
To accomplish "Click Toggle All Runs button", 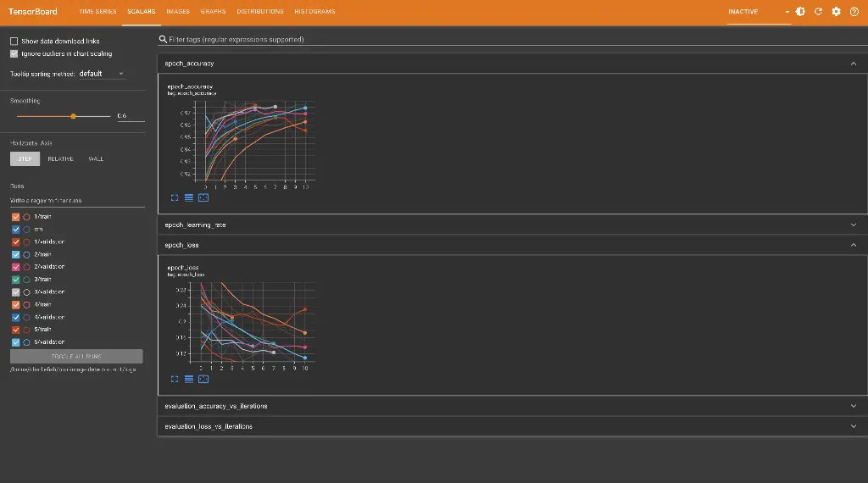I will (76, 357).
